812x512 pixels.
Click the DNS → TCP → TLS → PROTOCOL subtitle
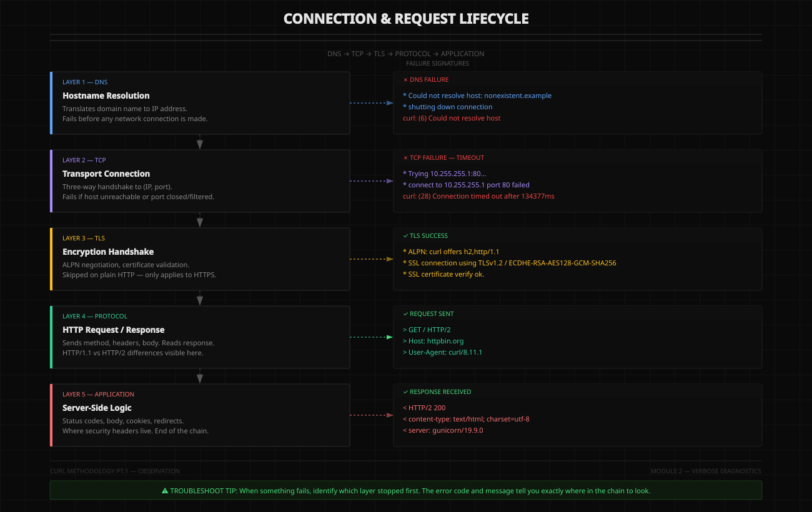(405, 54)
